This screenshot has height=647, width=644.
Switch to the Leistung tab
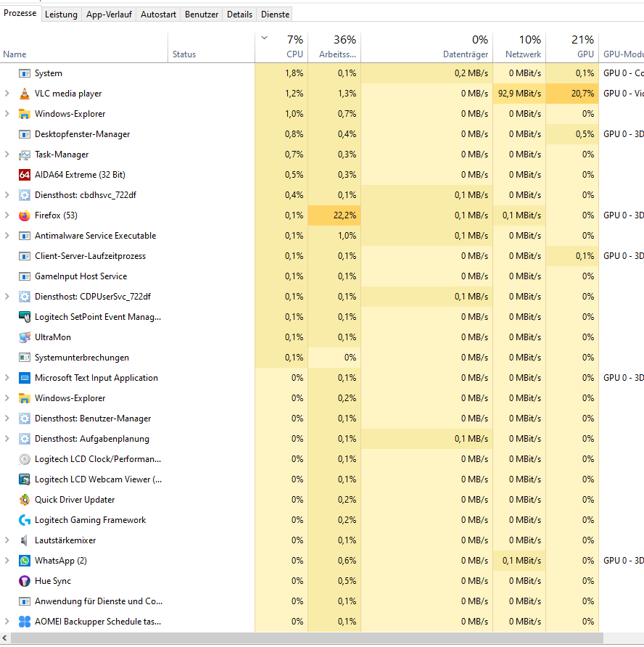(61, 15)
